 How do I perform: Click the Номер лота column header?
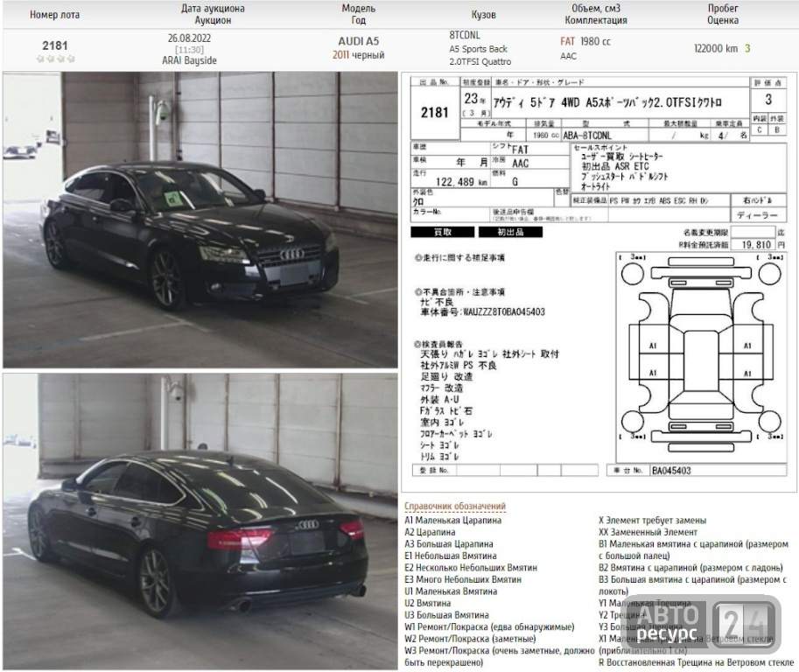54,15
